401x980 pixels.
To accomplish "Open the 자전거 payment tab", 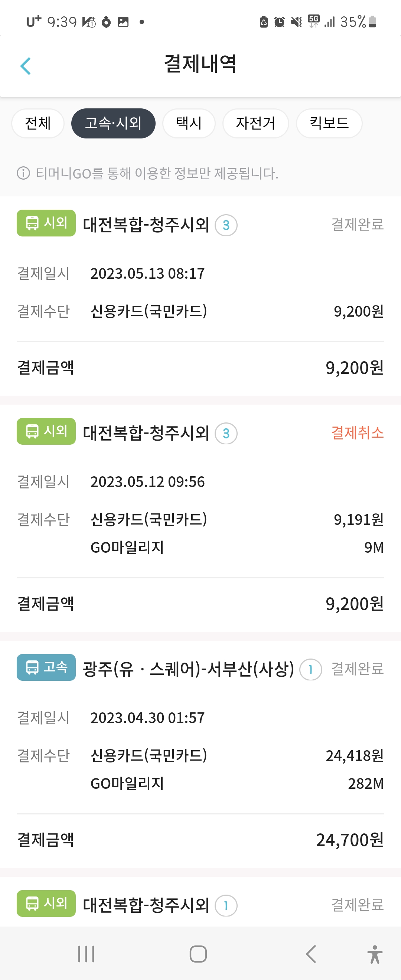I will 255,123.
